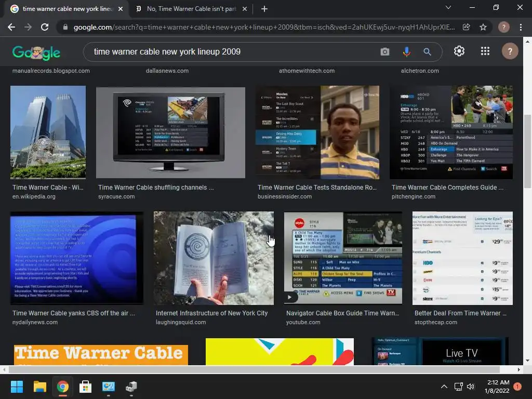Open premium channels price list thumbnail
This screenshot has width=532, height=399.
[x=462, y=258]
